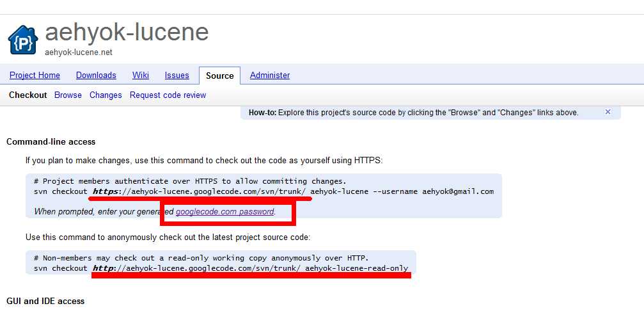Dismiss the How-to tip with the X
644x313 pixels.
pos(608,112)
